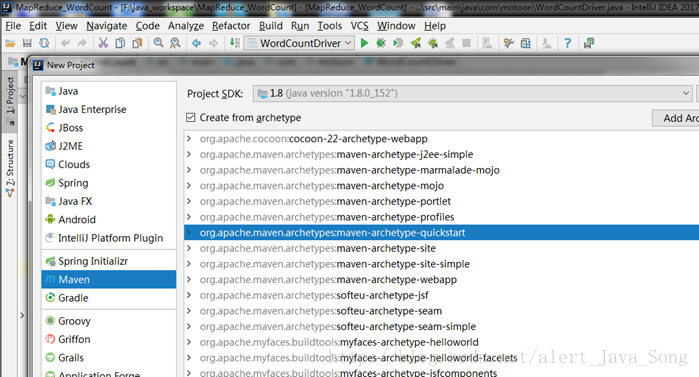Image resolution: width=699 pixels, height=377 pixels.
Task: Select J2ME project type
Action: pos(109,146)
